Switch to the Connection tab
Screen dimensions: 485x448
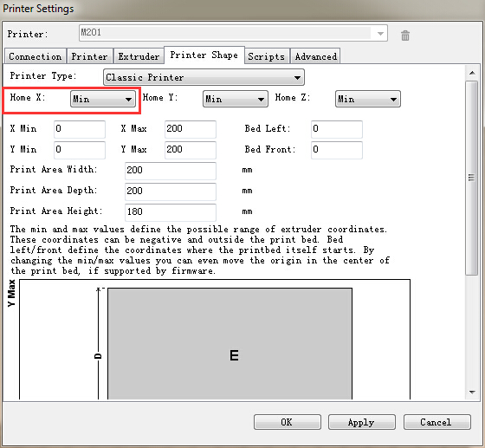(x=36, y=56)
